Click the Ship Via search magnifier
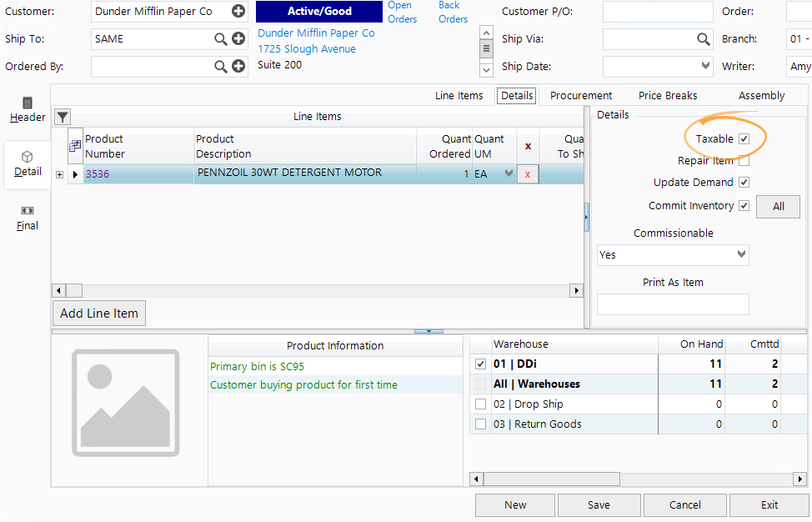 (702, 38)
